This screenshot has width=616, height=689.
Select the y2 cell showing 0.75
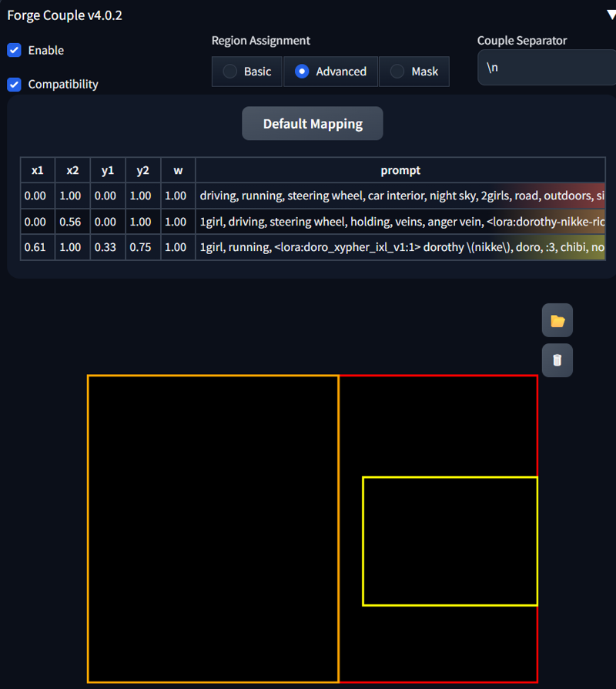142,247
